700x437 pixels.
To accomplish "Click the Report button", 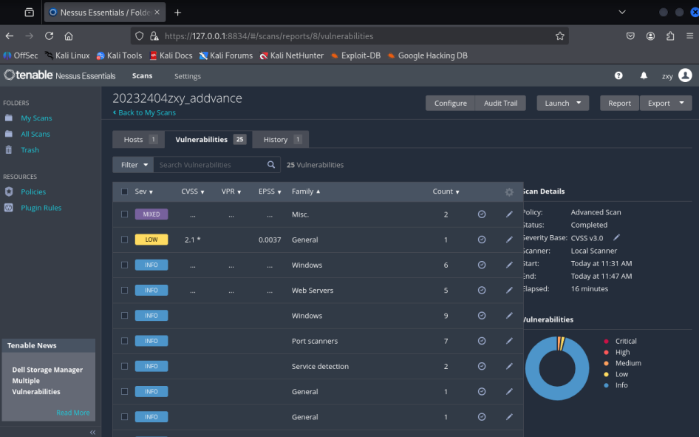I will pyautogui.click(x=619, y=103).
